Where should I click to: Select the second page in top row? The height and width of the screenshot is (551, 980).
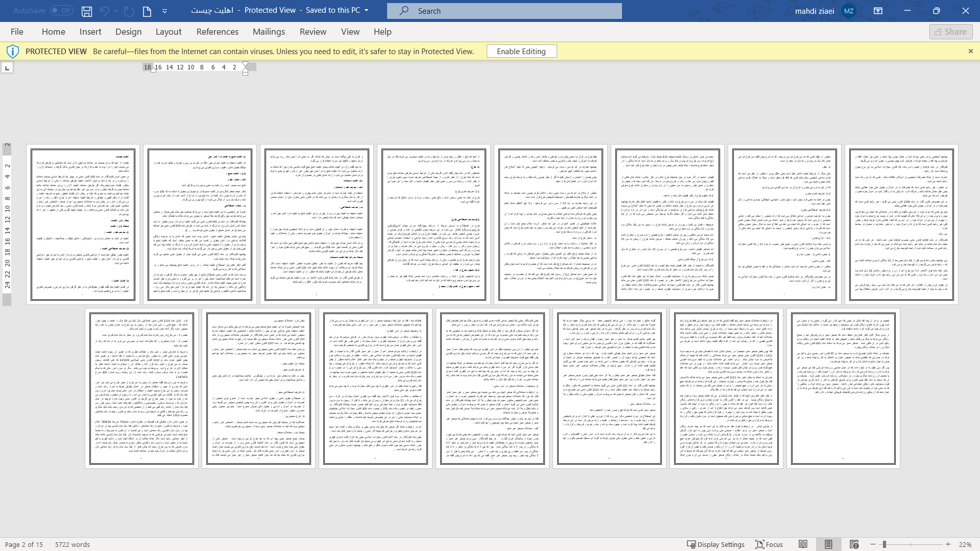(200, 225)
